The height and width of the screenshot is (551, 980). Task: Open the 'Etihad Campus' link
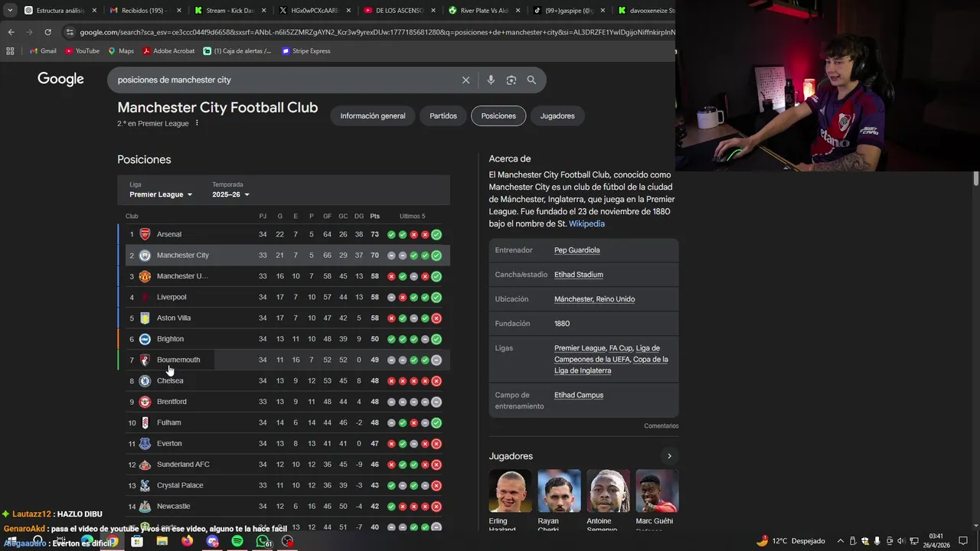[579, 395]
